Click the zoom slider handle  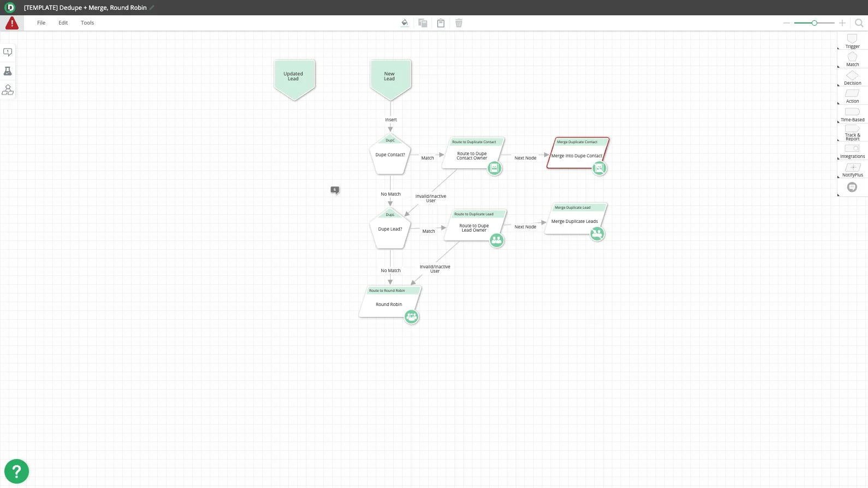pos(814,23)
